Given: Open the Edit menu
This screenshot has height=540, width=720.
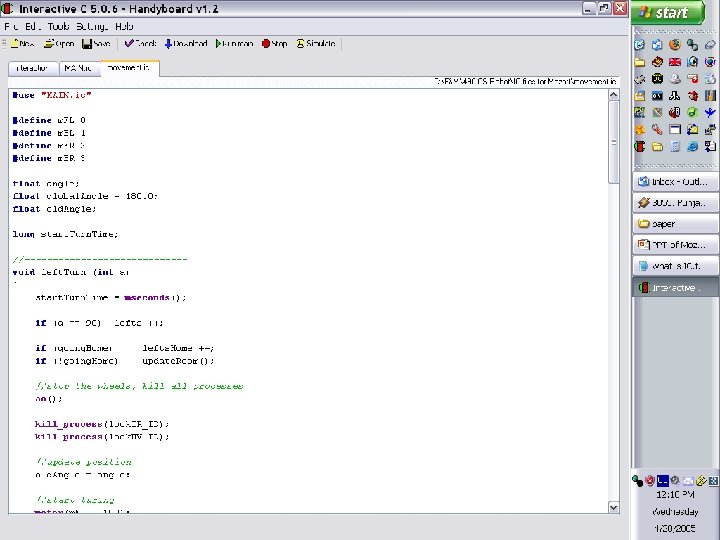Looking at the screenshot, I should [33, 27].
